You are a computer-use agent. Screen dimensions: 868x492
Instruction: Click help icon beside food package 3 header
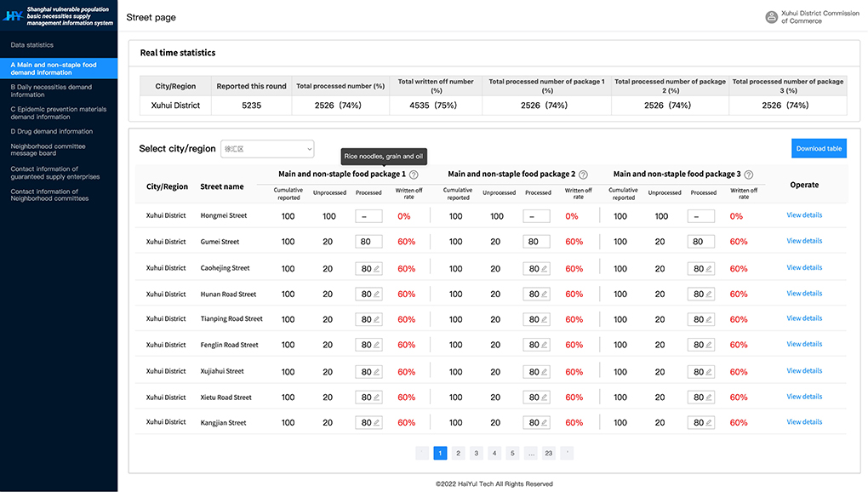pyautogui.click(x=748, y=174)
